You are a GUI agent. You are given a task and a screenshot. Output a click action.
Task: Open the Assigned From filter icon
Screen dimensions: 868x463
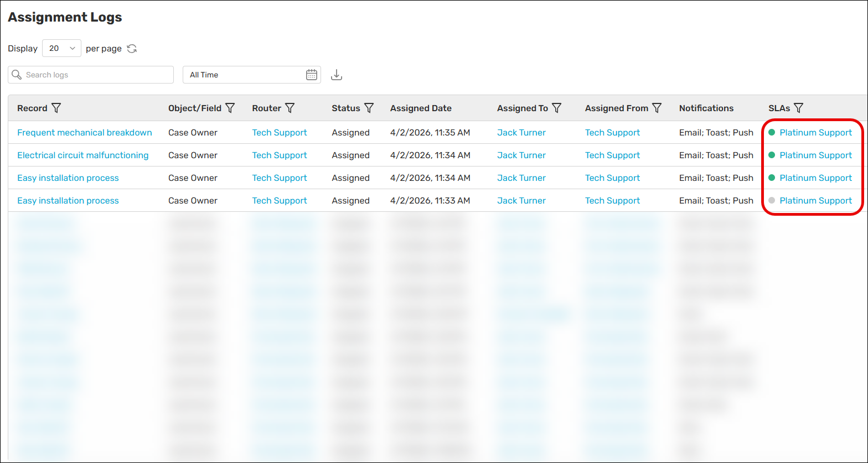tap(657, 108)
